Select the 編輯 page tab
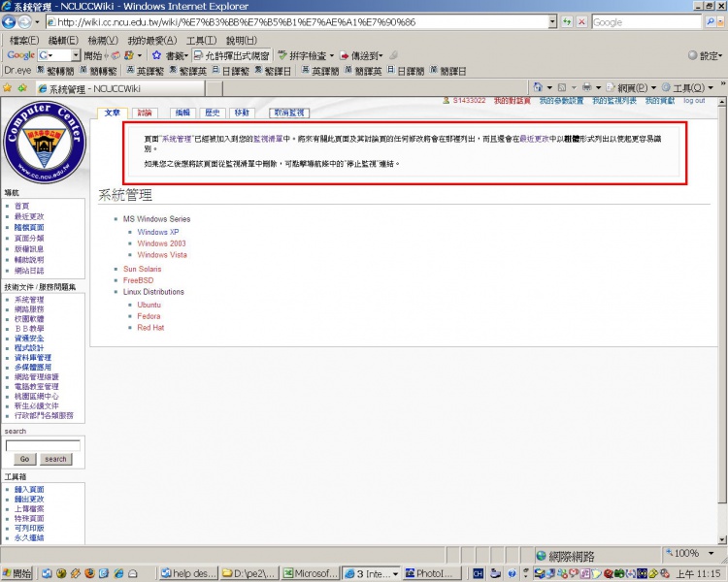 [182, 113]
